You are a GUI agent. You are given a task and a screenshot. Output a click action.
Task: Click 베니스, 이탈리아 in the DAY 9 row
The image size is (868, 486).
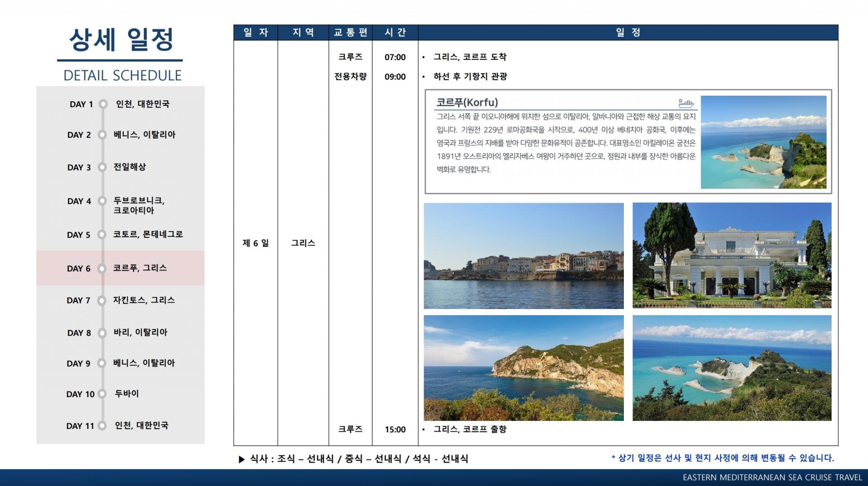[144, 363]
